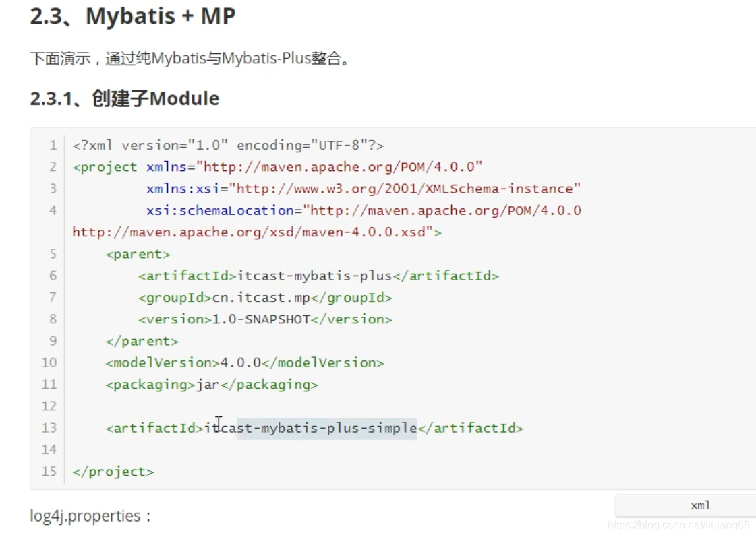The height and width of the screenshot is (537, 756).
Task: Click the opening <parent> tag
Action: point(138,254)
